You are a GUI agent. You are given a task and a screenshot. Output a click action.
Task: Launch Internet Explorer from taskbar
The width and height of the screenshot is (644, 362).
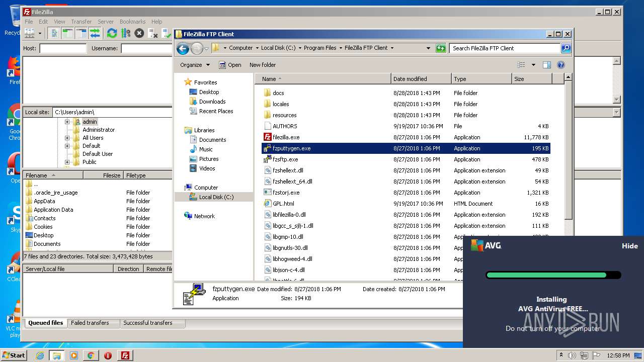(40, 355)
